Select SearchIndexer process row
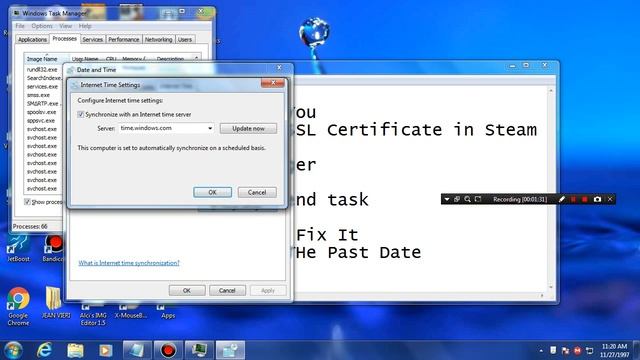This screenshot has height=360, width=640. click(43, 78)
